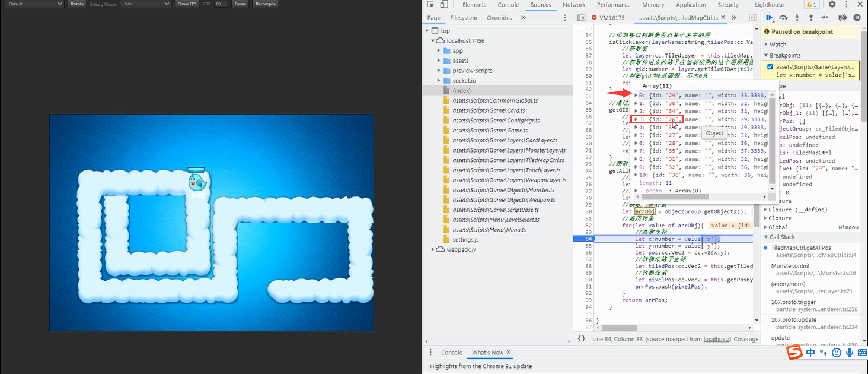Click the warnings count badge
Viewport: 868px width, 374px height.
click(x=812, y=5)
